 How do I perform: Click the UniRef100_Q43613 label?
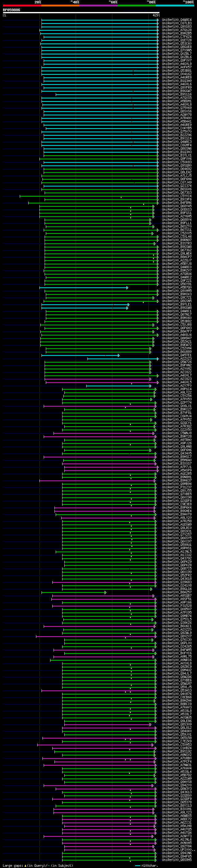[177, 792]
